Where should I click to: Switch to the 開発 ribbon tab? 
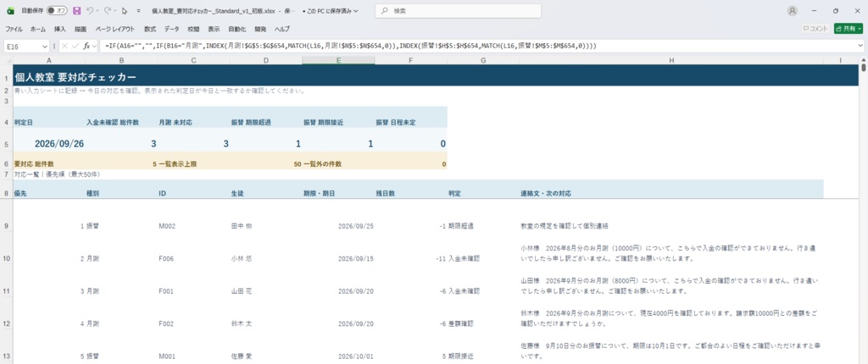pyautogui.click(x=260, y=29)
